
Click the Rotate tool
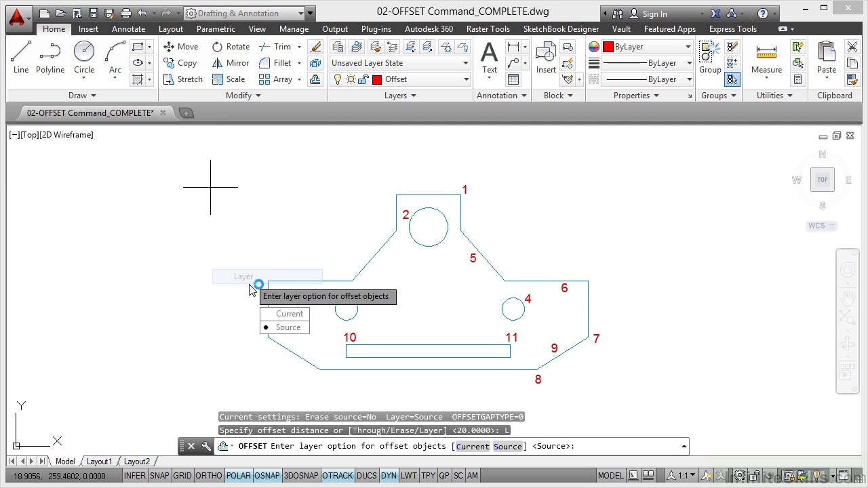pos(231,47)
